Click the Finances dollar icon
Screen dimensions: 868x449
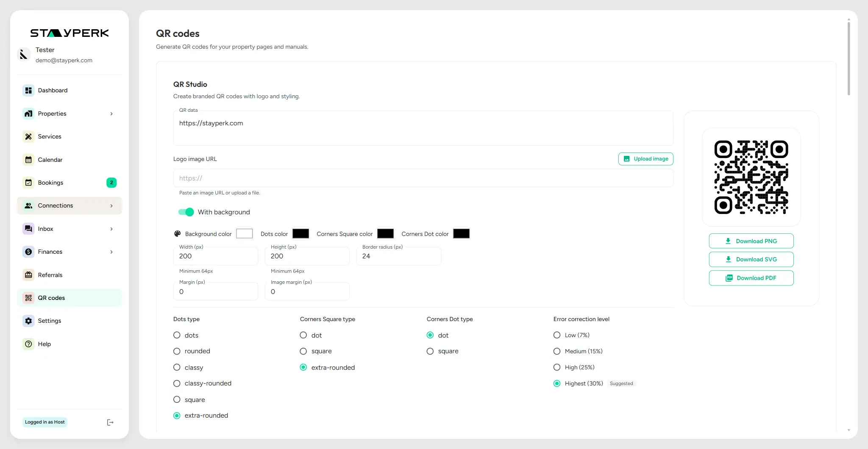coord(28,252)
